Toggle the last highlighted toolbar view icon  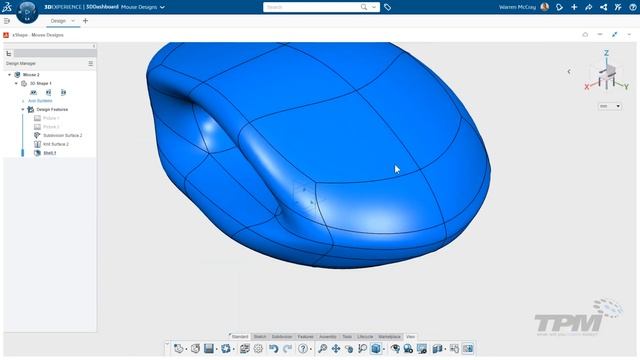click(468, 349)
